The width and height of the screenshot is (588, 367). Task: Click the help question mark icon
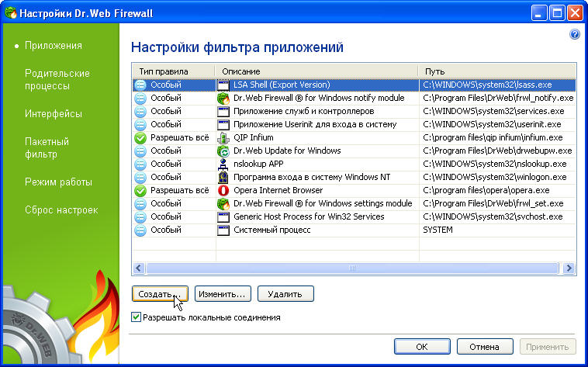click(574, 34)
